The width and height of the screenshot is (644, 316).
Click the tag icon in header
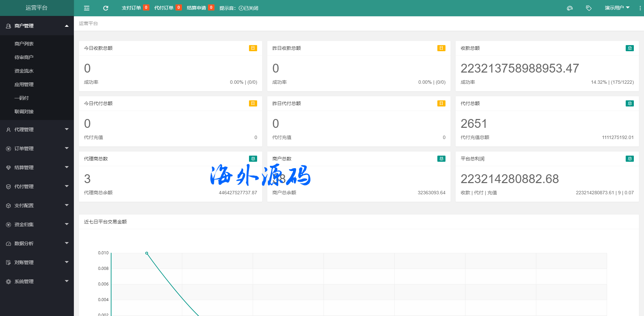589,8
